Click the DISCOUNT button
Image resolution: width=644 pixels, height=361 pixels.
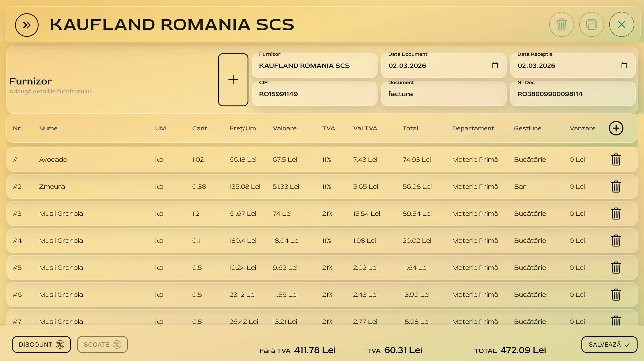coord(41,344)
